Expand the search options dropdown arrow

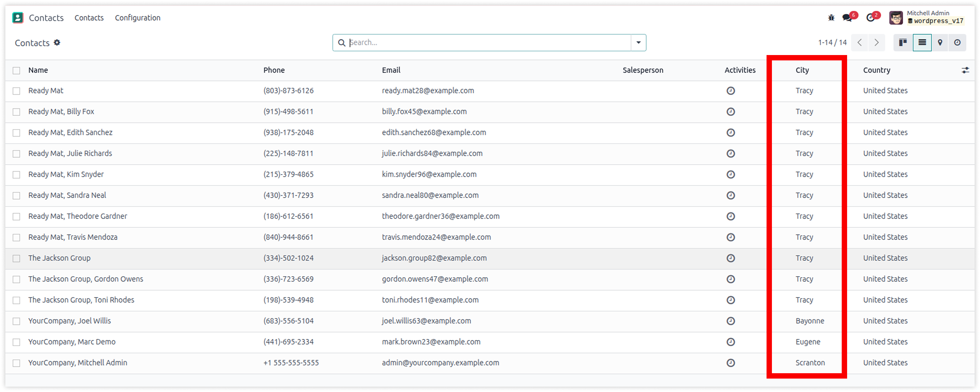[x=638, y=43]
